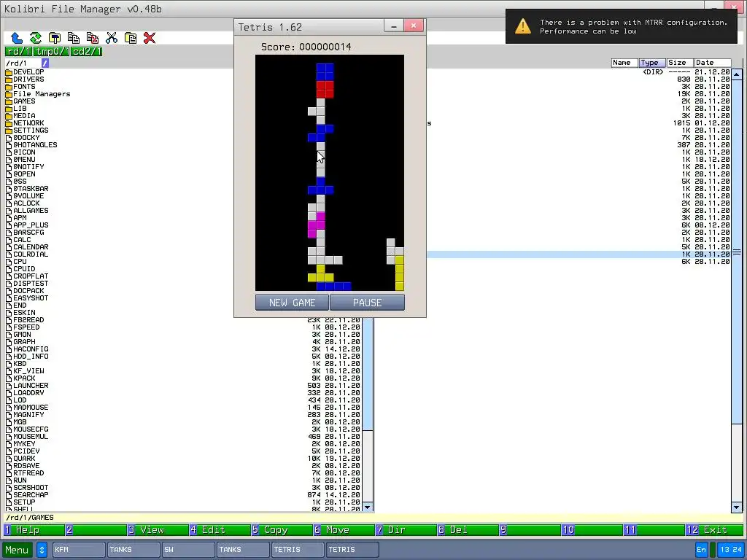
Task: Click left panel scrollbar down arrow
Action: (x=368, y=507)
